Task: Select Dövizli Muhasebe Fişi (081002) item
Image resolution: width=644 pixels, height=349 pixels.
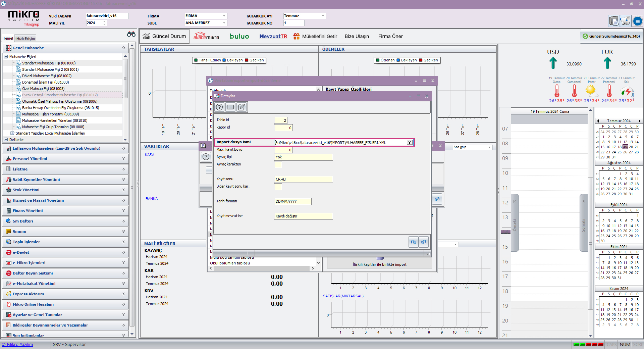Action: [47, 76]
